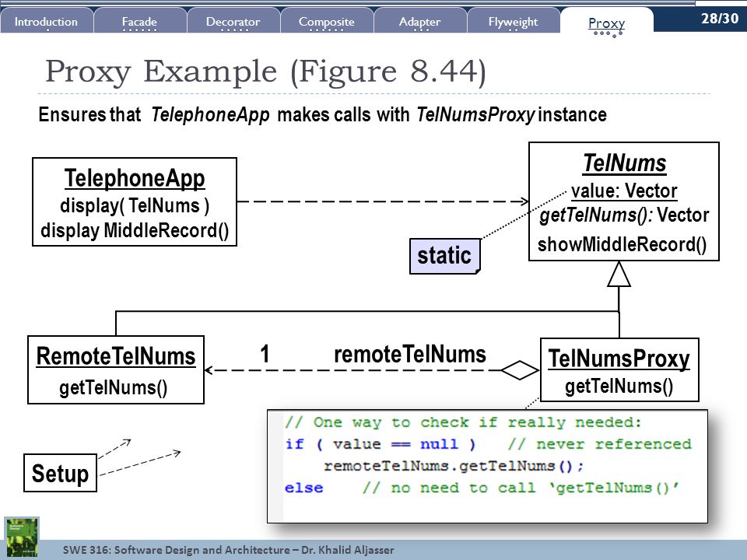Click the TelephoneApp class name

pos(135,178)
